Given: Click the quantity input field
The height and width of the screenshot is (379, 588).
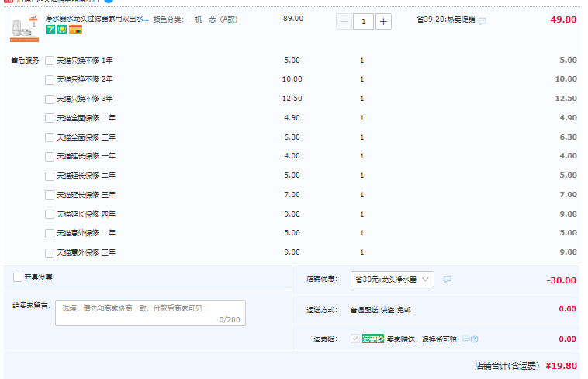Looking at the screenshot, I should point(363,22).
